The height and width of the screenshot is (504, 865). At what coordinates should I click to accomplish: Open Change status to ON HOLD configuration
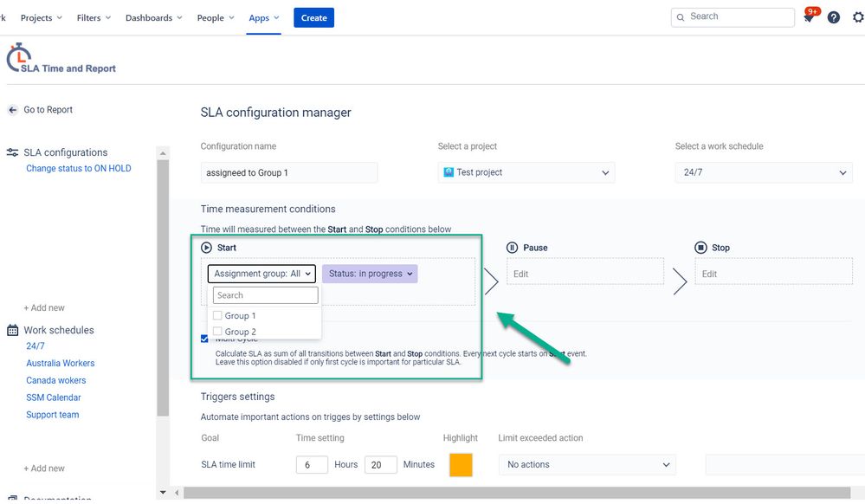point(78,168)
